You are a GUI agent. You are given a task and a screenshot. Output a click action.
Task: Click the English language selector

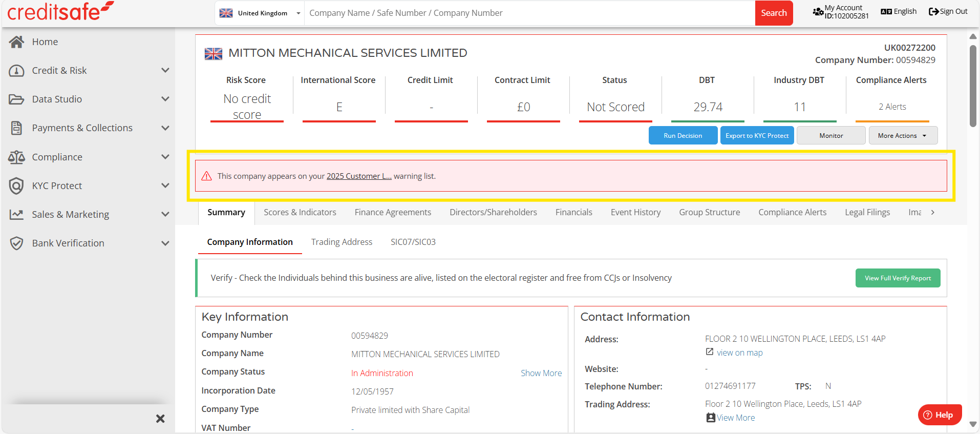pos(899,11)
